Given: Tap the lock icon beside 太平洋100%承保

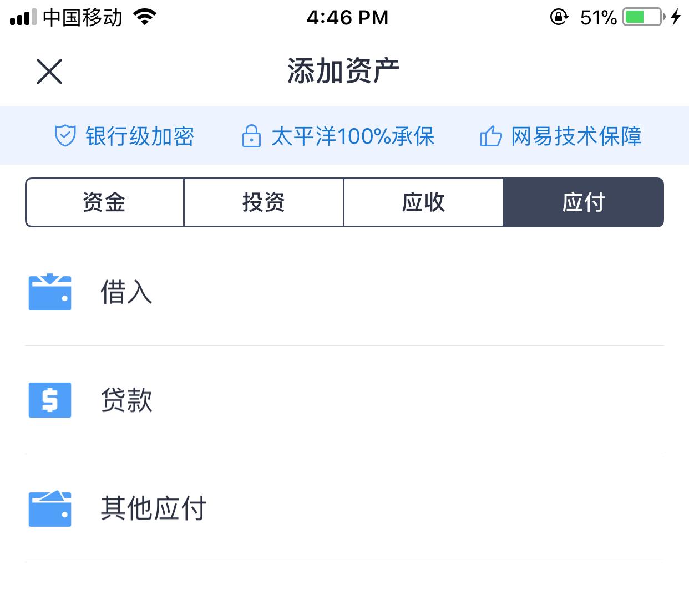Looking at the screenshot, I should (251, 136).
